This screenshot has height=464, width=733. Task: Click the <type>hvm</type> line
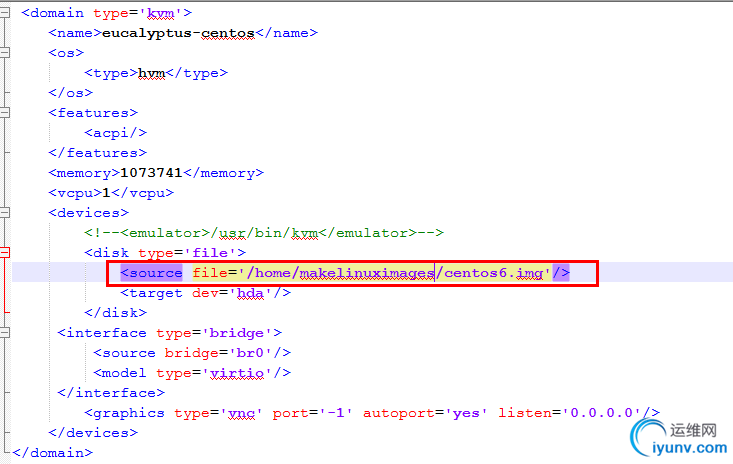tap(156, 73)
